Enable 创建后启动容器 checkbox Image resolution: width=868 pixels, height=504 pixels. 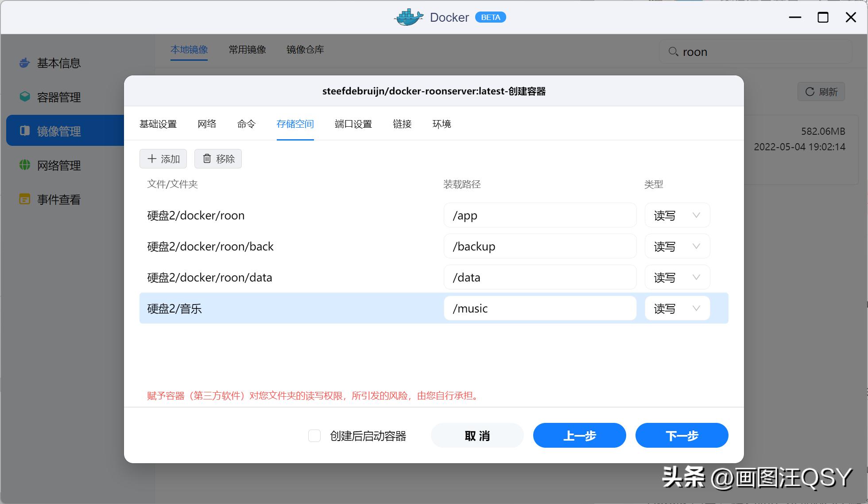click(314, 436)
